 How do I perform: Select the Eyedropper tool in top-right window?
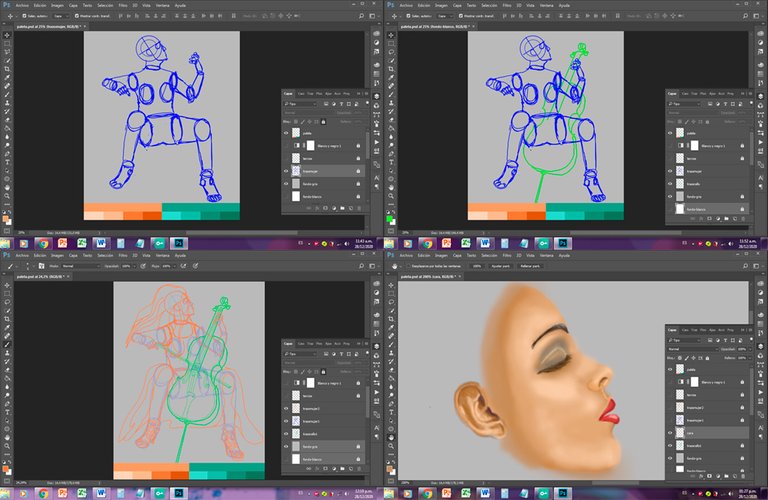click(391, 77)
